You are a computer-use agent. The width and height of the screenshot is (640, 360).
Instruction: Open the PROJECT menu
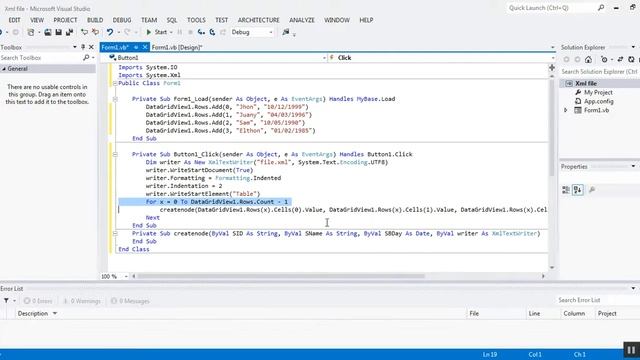pos(65,20)
